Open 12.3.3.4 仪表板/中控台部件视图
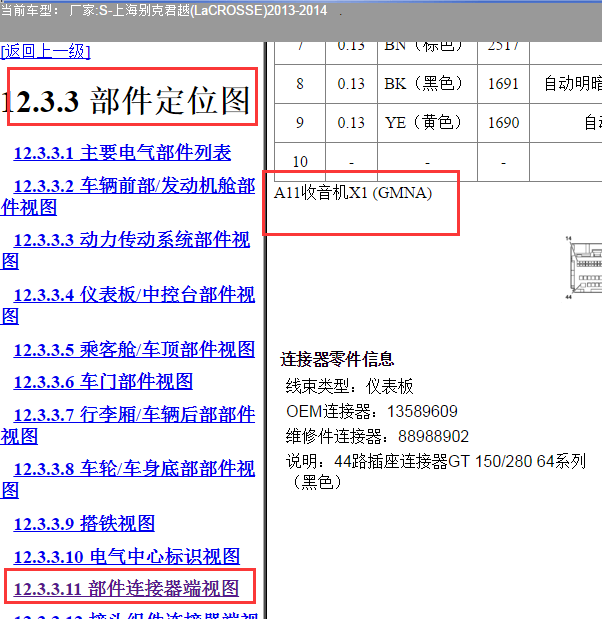This screenshot has height=619, width=602. click(128, 306)
